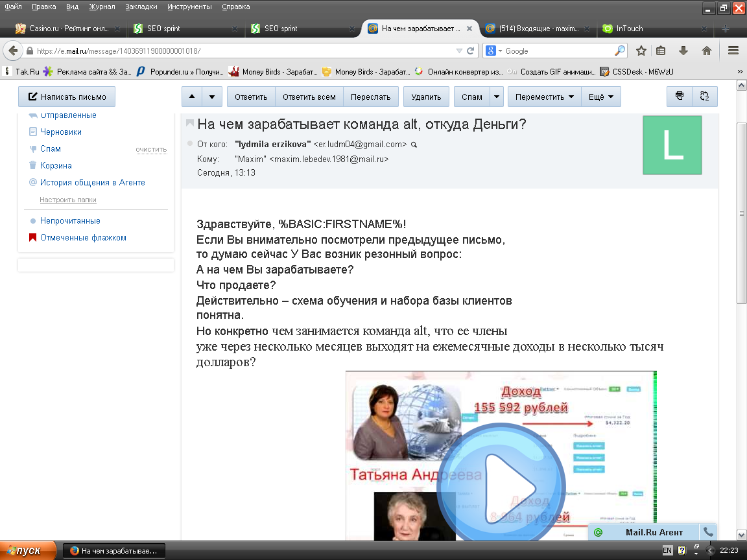Click the Ответить всем button
Image resolution: width=747 pixels, height=560 pixels.
(x=309, y=97)
